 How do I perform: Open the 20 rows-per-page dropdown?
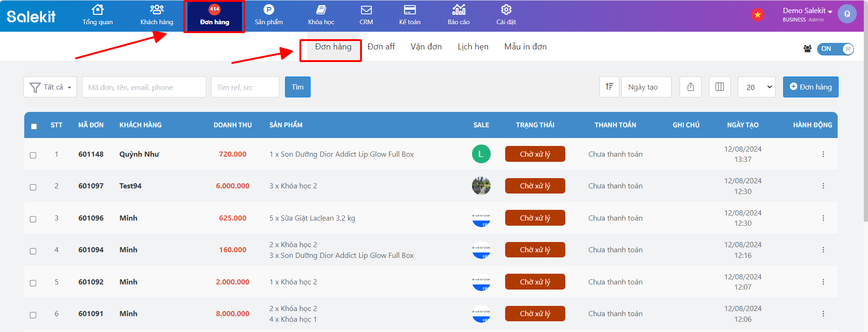757,87
